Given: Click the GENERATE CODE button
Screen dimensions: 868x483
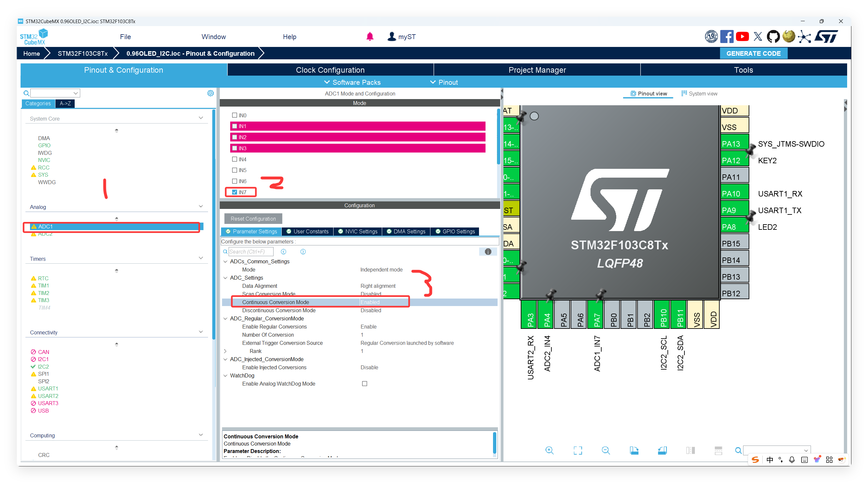Looking at the screenshot, I should pyautogui.click(x=753, y=53).
